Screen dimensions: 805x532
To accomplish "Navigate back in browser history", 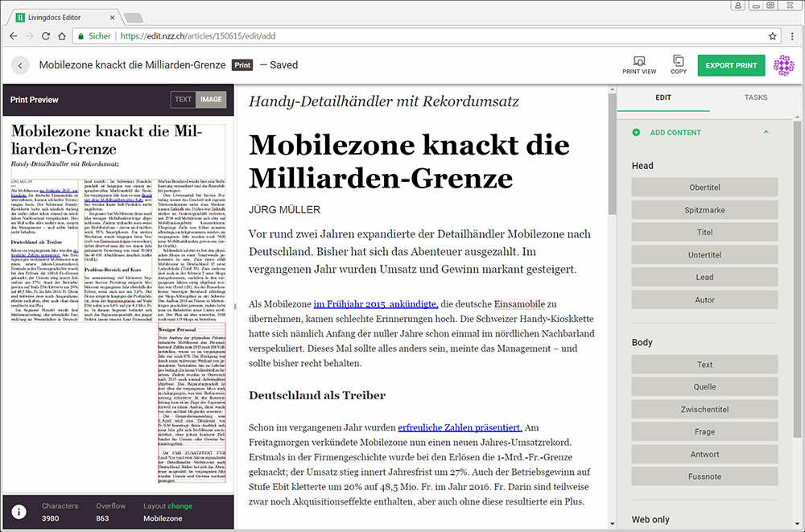I will click(x=14, y=36).
